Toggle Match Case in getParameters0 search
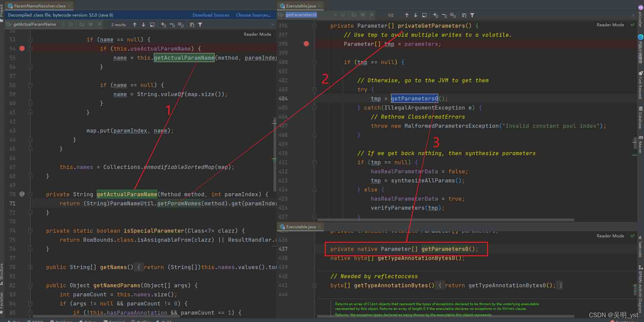 pos(354,15)
